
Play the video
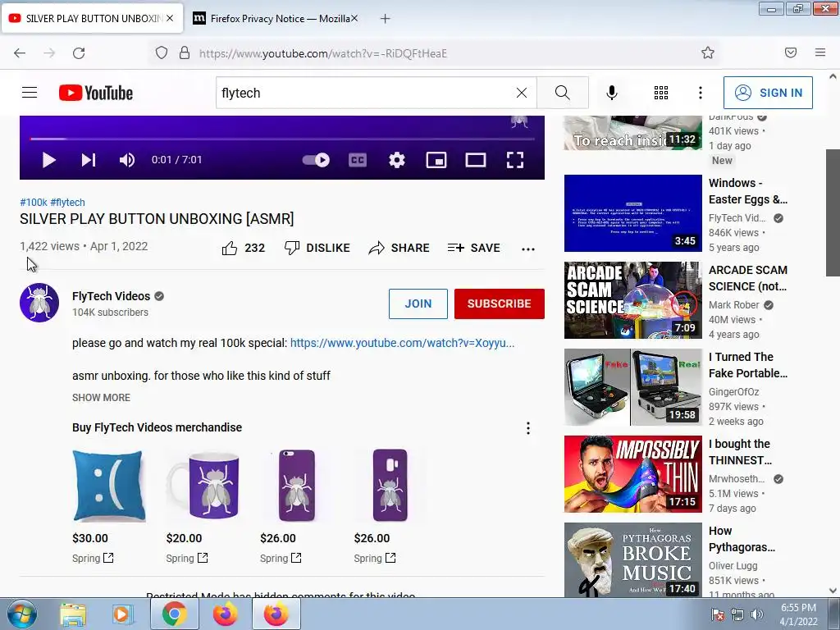point(48,160)
